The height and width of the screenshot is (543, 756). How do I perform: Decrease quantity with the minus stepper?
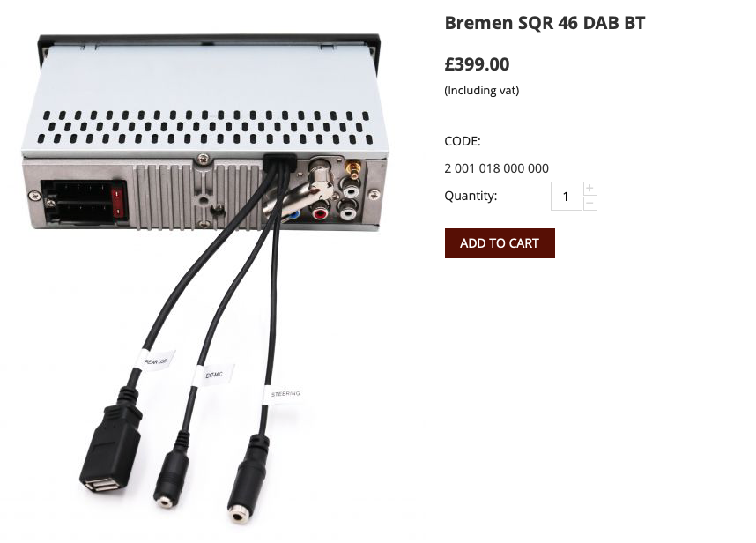[590, 204]
